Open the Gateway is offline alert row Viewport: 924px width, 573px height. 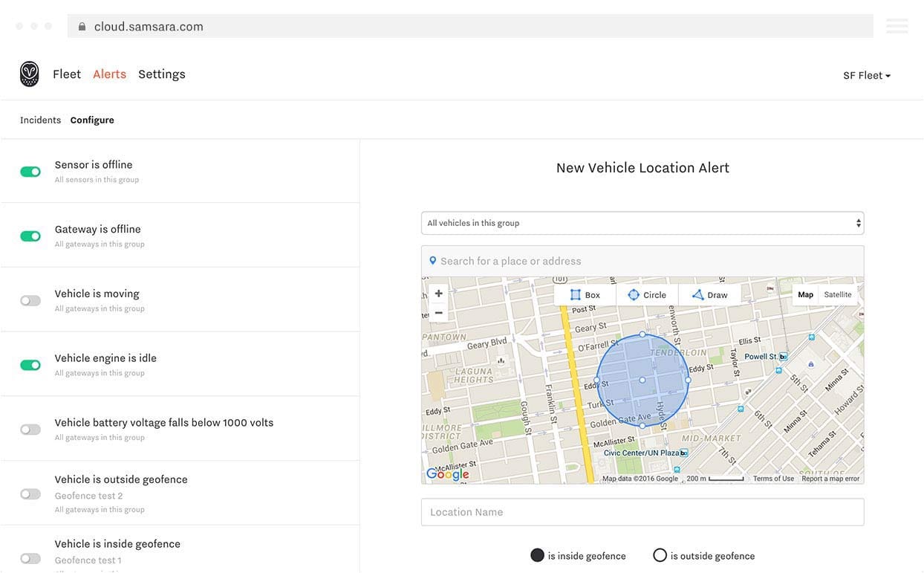[180, 236]
